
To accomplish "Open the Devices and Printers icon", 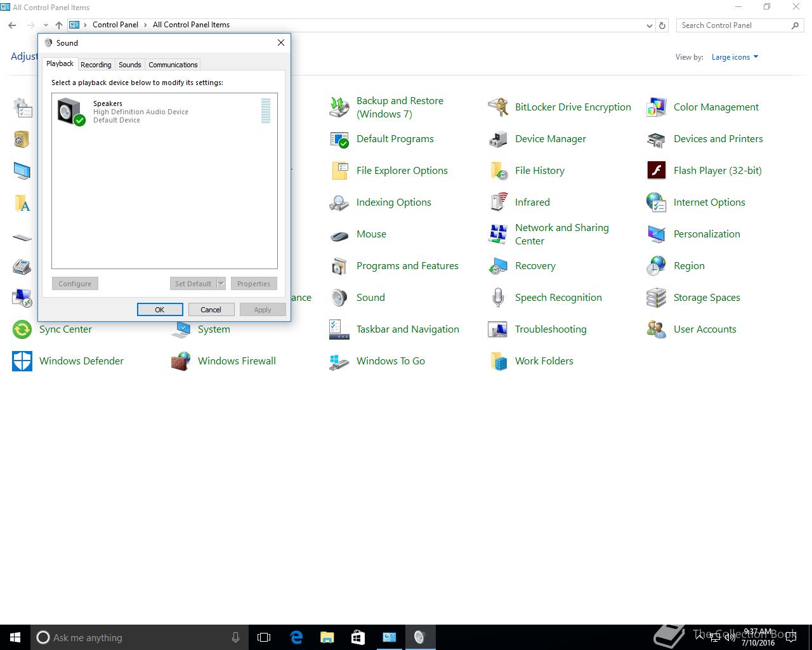I will pos(656,139).
